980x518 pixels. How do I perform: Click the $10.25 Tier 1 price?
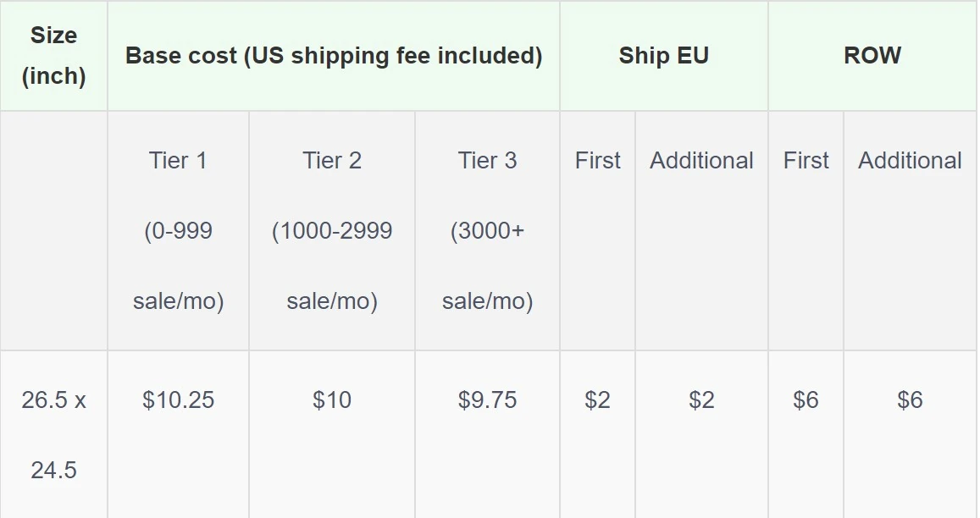tap(178, 400)
